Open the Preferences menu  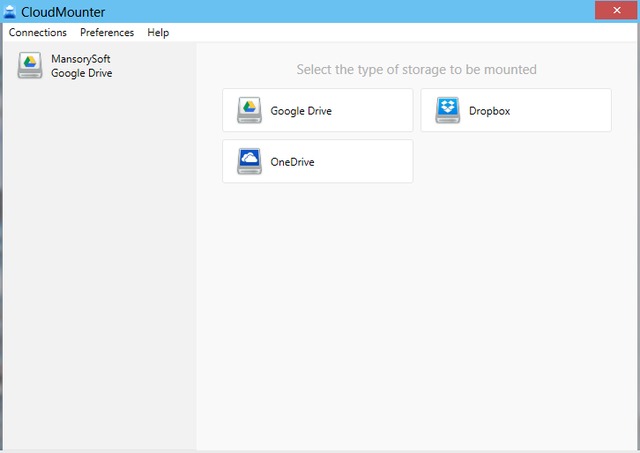click(107, 33)
